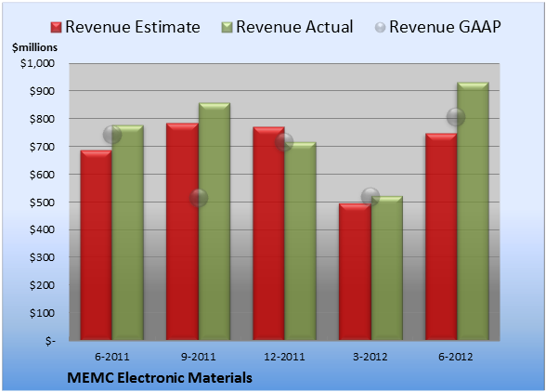Select the green actual bar for 12-2011

(x=300, y=242)
